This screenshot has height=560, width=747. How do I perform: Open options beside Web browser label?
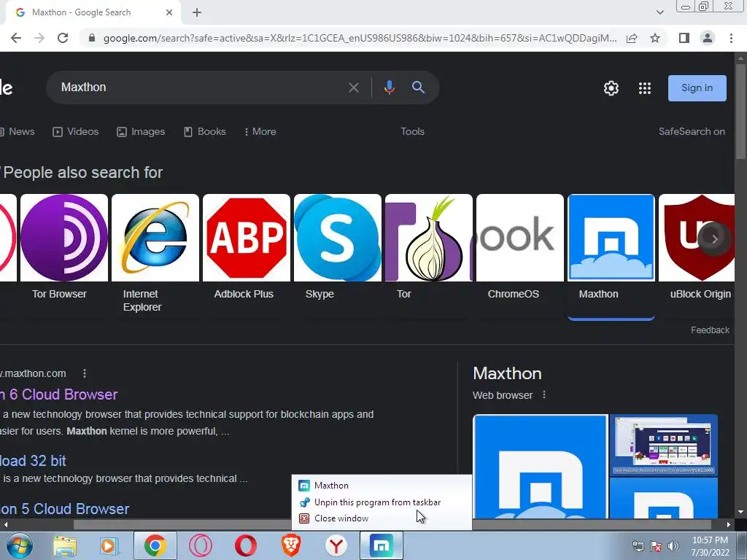point(544,394)
